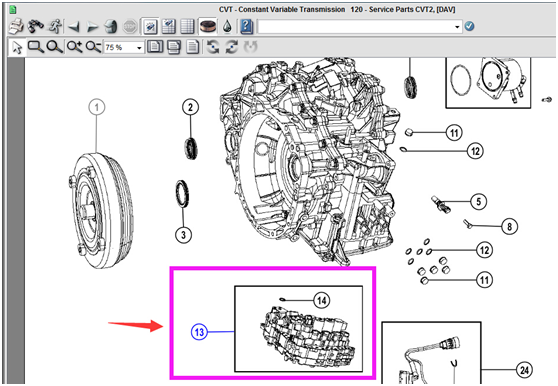Go back with the left arrow icon
Screen dimensions: 558x386
click(x=74, y=26)
